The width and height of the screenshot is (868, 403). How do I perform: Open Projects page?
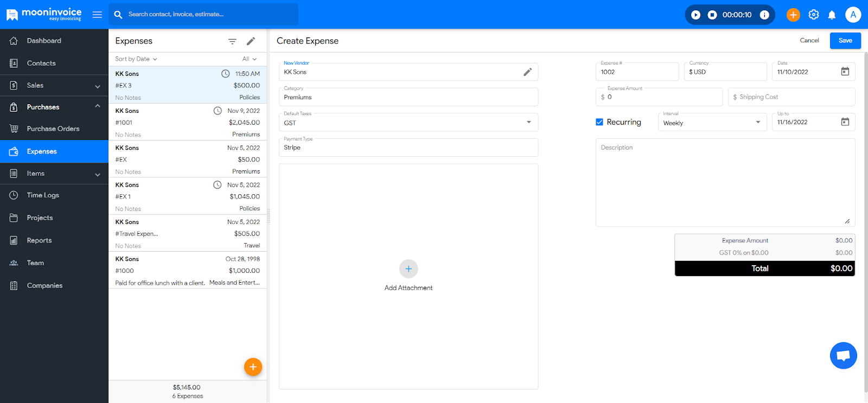tap(54, 218)
